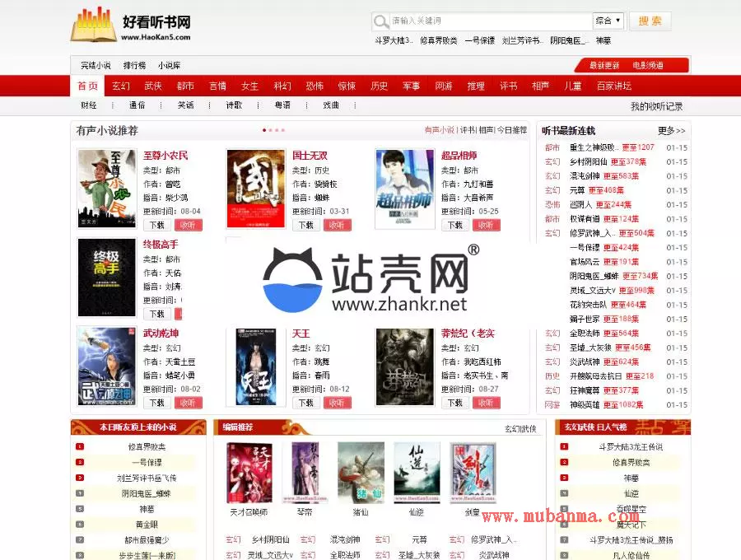Screen dimensions: 741x560
Task: Click the HaoKan5 bookshelf logo
Action: point(94,25)
